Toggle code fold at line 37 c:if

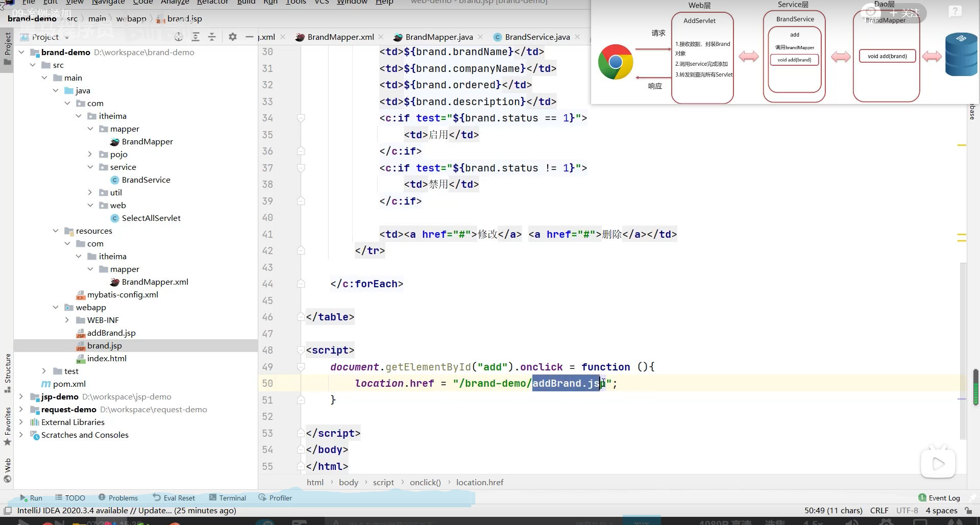click(301, 168)
